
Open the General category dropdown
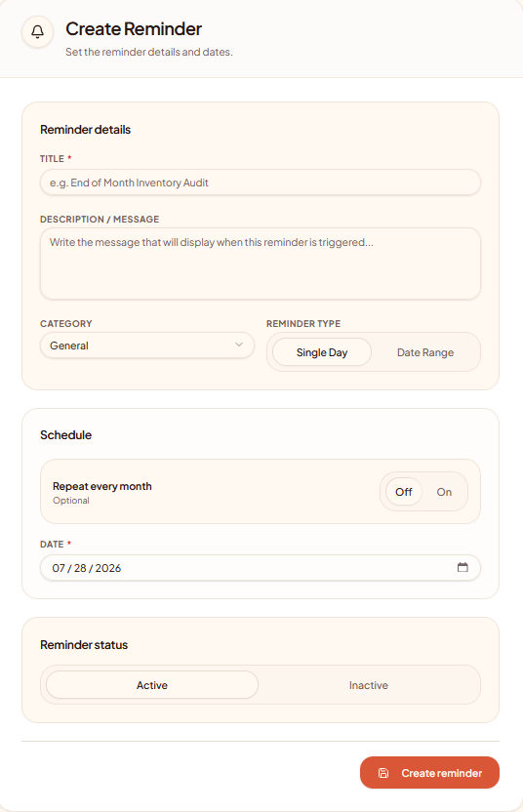147,345
